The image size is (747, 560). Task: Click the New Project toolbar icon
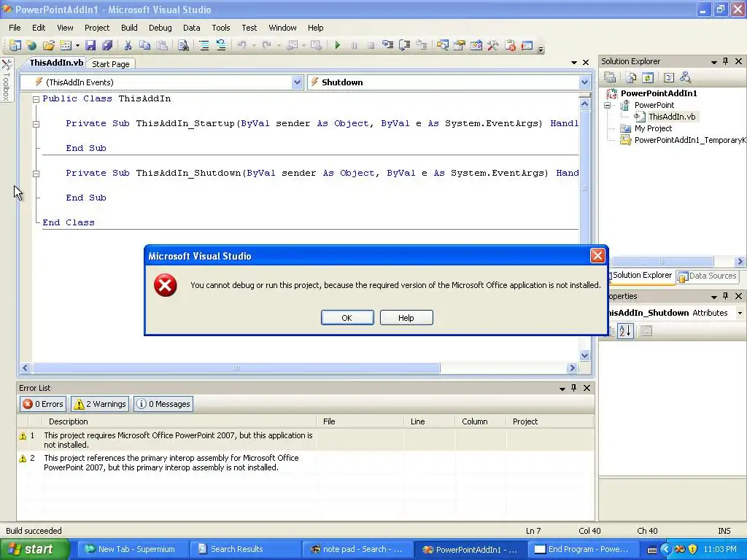(x=15, y=45)
